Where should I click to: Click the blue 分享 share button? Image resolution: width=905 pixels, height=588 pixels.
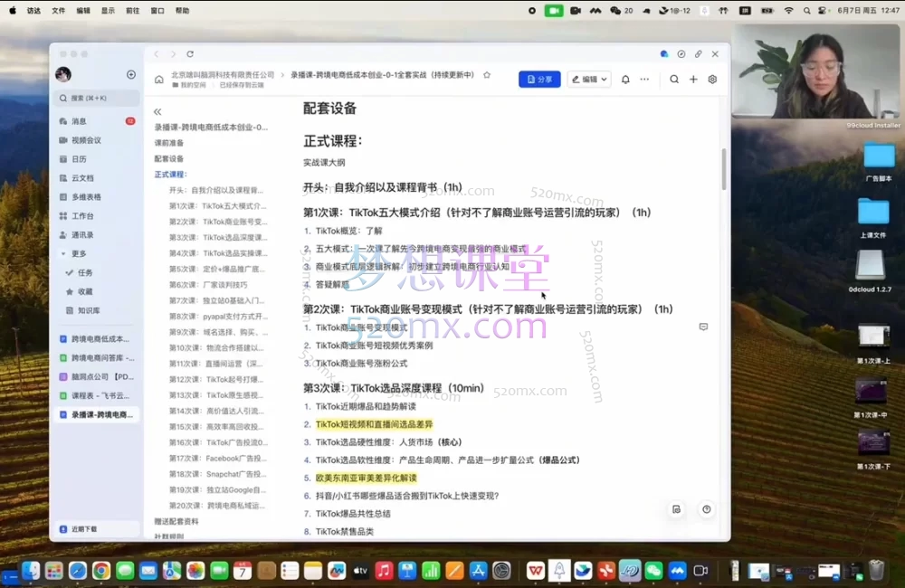tap(540, 79)
